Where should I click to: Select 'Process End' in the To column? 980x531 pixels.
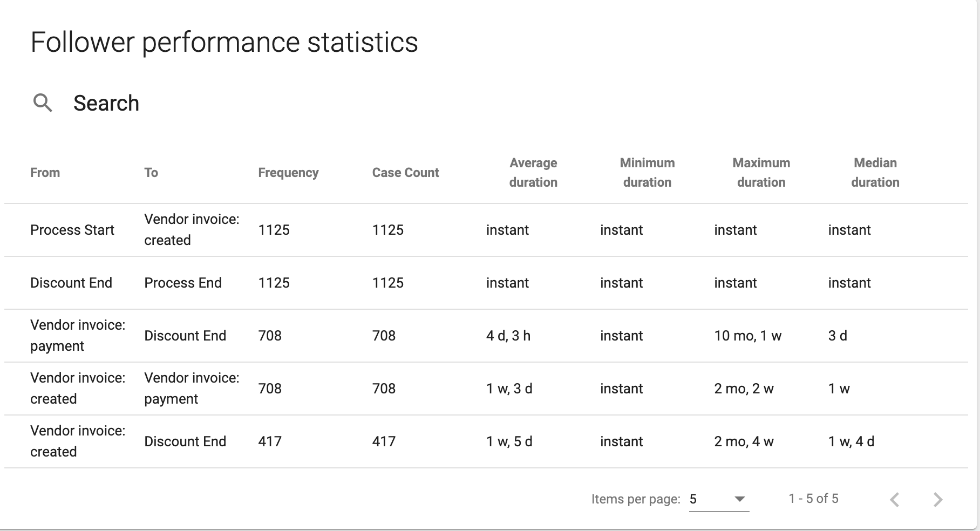click(183, 283)
